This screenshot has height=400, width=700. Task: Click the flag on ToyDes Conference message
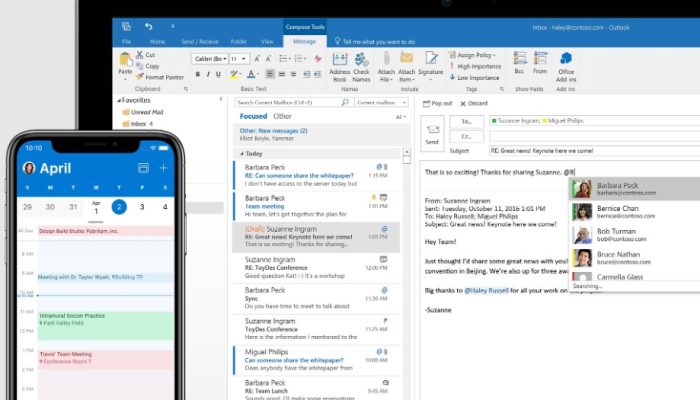tap(385, 320)
